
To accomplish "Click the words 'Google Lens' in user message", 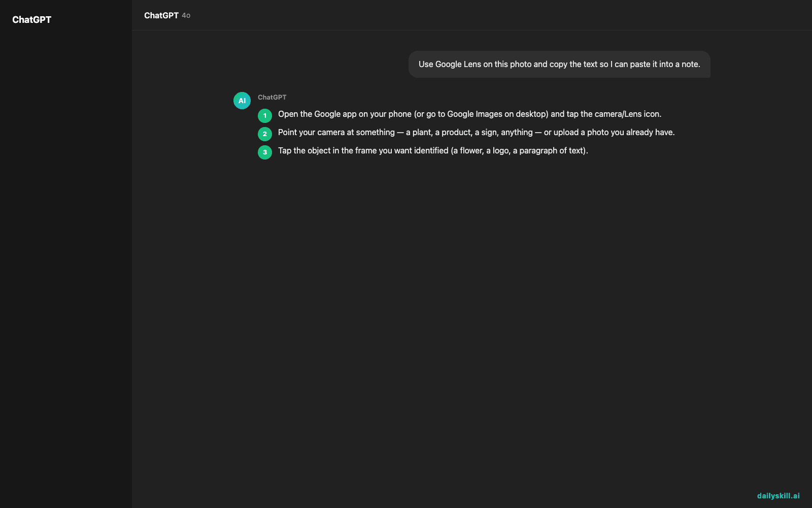I will [458, 65].
